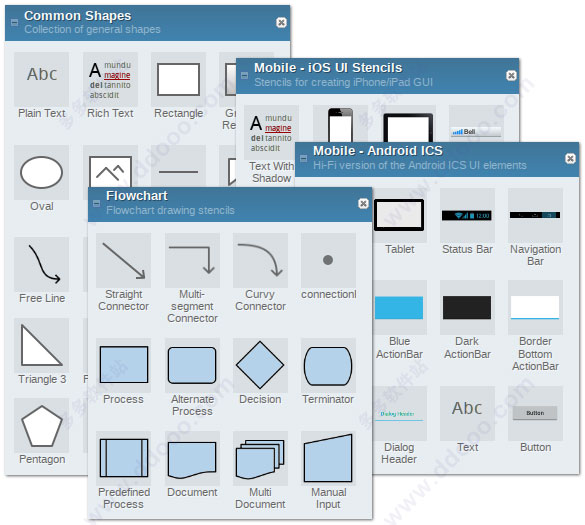The width and height of the screenshot is (585, 525).
Task: Select the Multi-segment Connector stencil
Action: (192, 260)
